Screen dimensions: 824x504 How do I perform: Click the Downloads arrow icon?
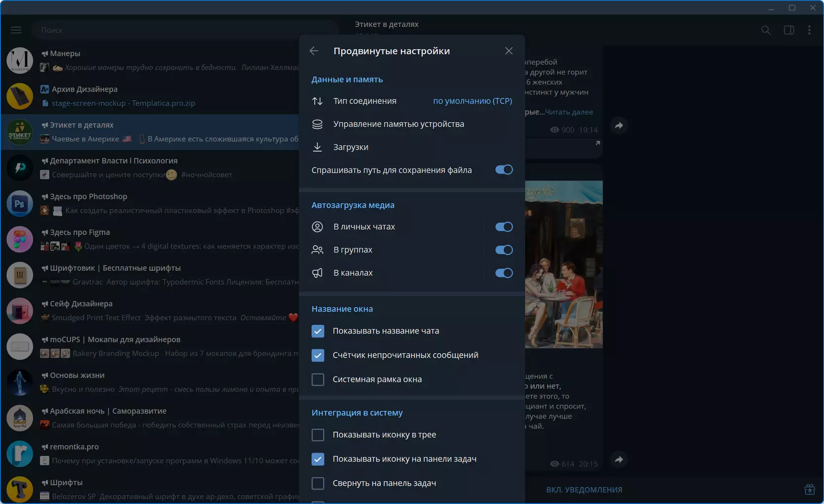pos(317,147)
